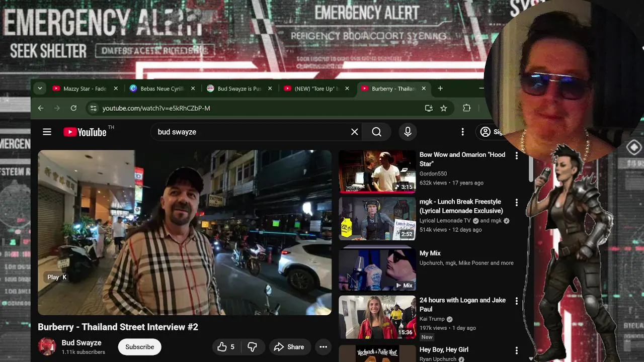Screen dimensions: 644x362
Task: Click the Hey Boy, Hey Girl thumbnail
Action: click(377, 353)
